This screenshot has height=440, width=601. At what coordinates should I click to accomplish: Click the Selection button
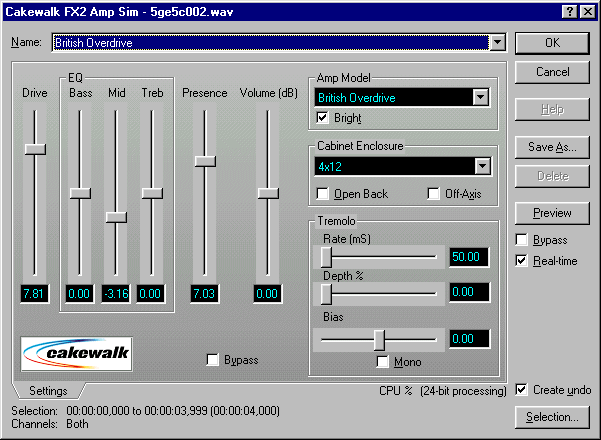click(x=552, y=417)
